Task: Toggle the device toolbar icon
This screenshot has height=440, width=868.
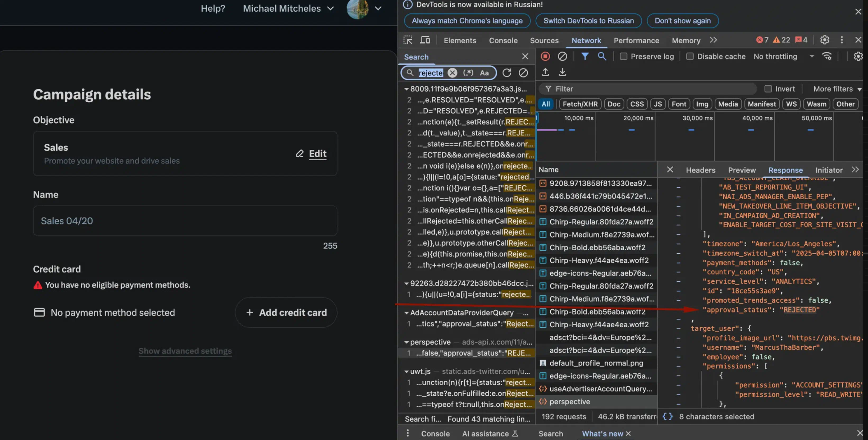Action: click(x=425, y=40)
